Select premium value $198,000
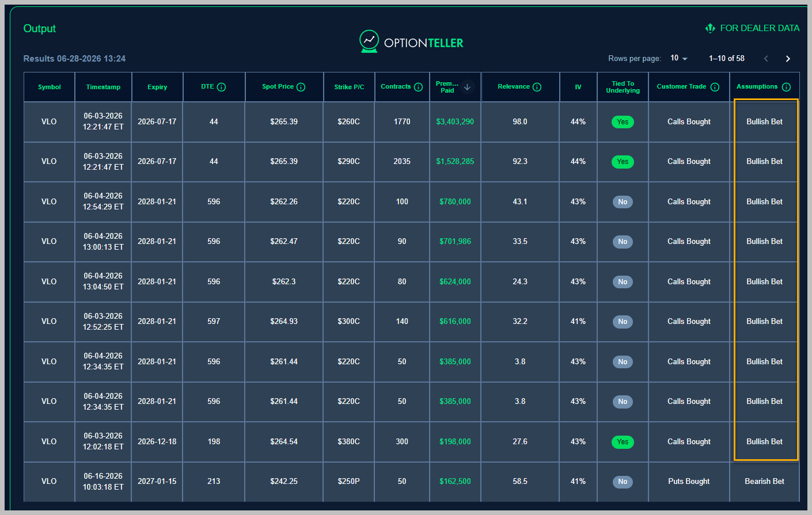The height and width of the screenshot is (515, 812). coord(455,441)
